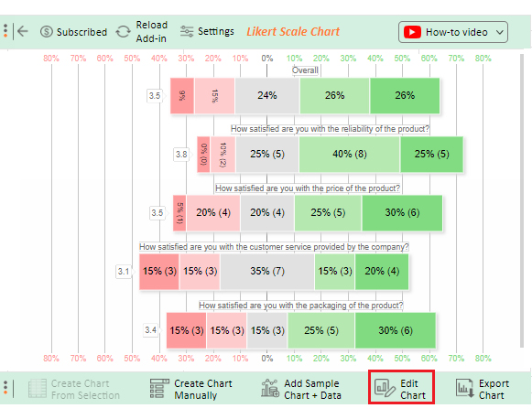Click the 10% (2) pink reliability segment
Image resolution: width=532 pixels, height=419 pixels.
pos(223,155)
